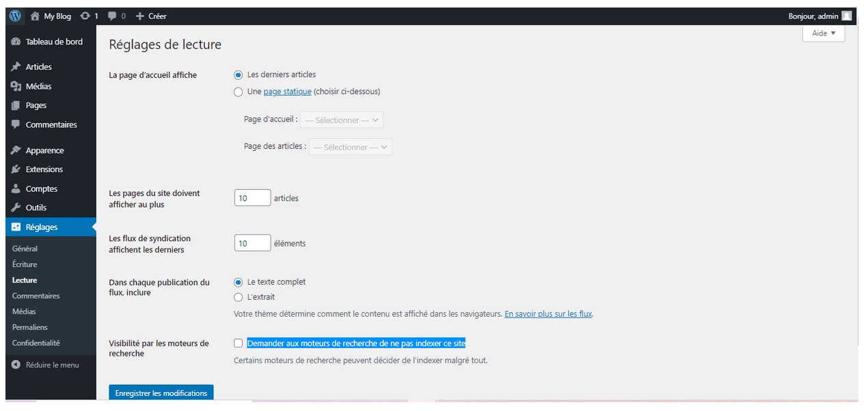Click the Articles menu label

pos(39,67)
